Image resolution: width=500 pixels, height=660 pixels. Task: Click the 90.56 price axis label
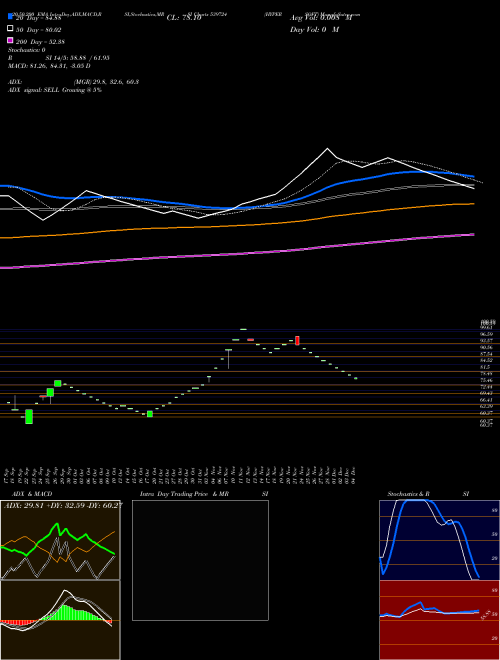pyautogui.click(x=486, y=347)
